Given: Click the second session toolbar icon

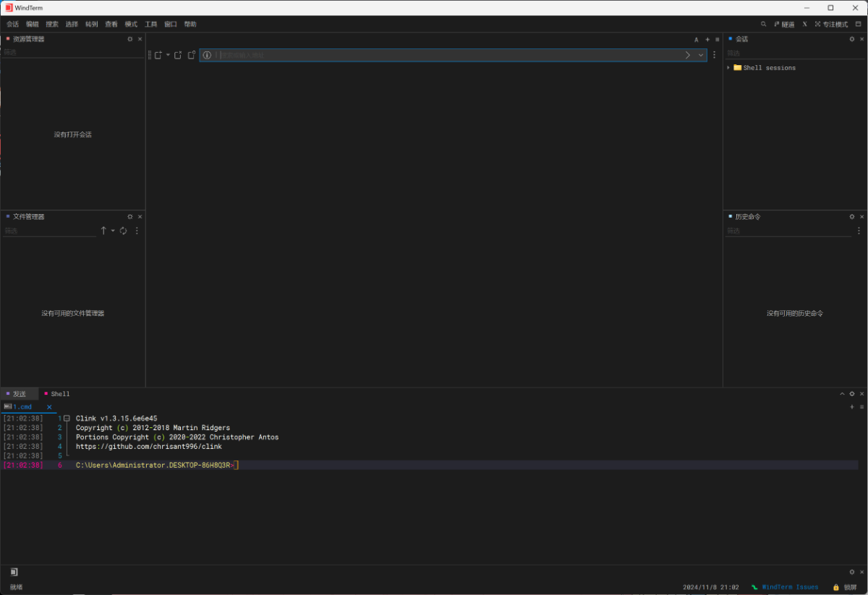Looking at the screenshot, I should [x=178, y=55].
